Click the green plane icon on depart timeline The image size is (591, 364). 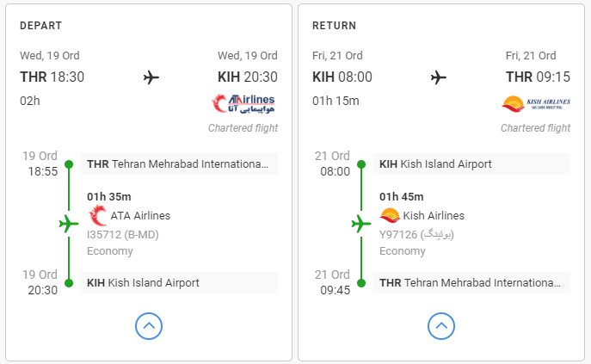tap(69, 224)
